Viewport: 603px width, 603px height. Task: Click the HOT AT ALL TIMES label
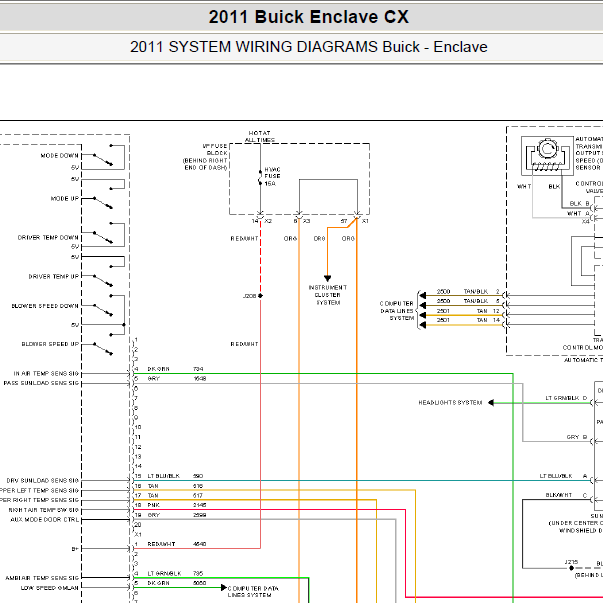click(260, 137)
